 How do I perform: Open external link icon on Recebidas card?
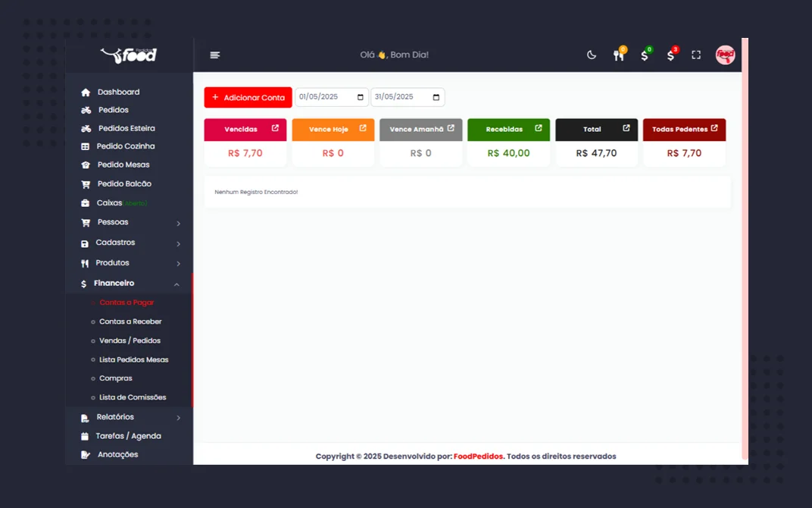538,128
